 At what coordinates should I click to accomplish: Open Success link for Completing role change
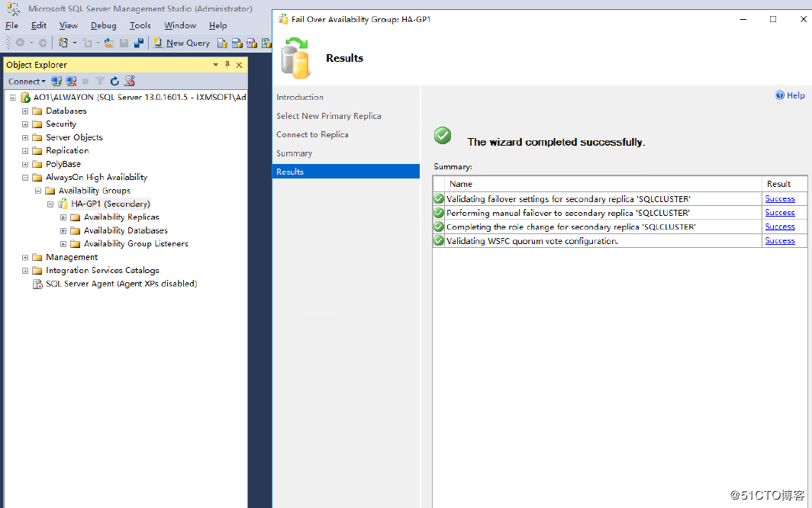coord(780,227)
